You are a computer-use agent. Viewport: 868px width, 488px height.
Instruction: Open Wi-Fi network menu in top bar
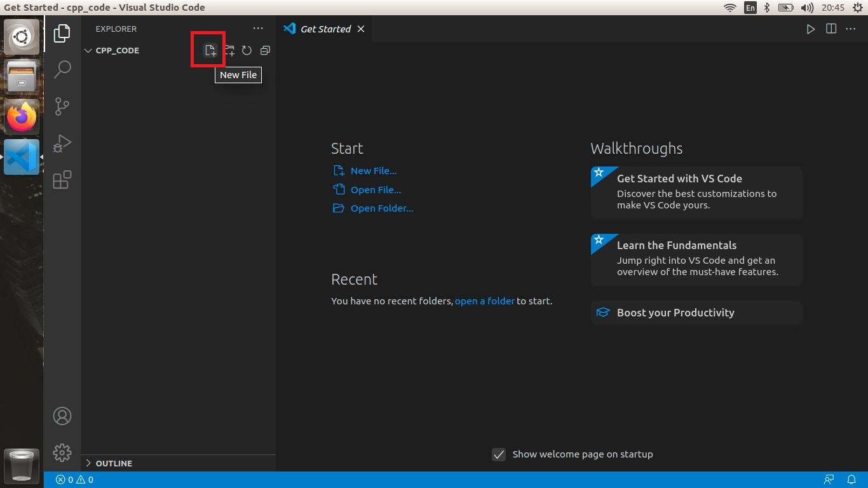point(730,8)
